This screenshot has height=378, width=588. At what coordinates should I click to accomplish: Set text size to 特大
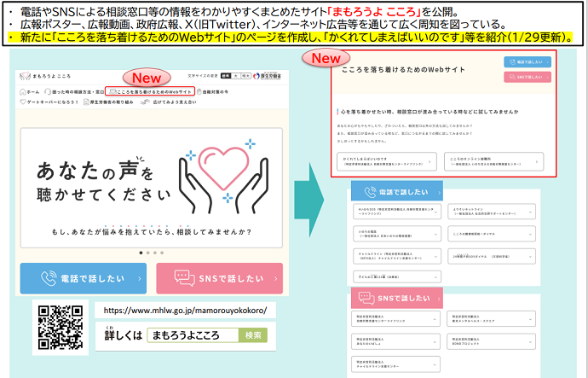pyautogui.click(x=245, y=76)
